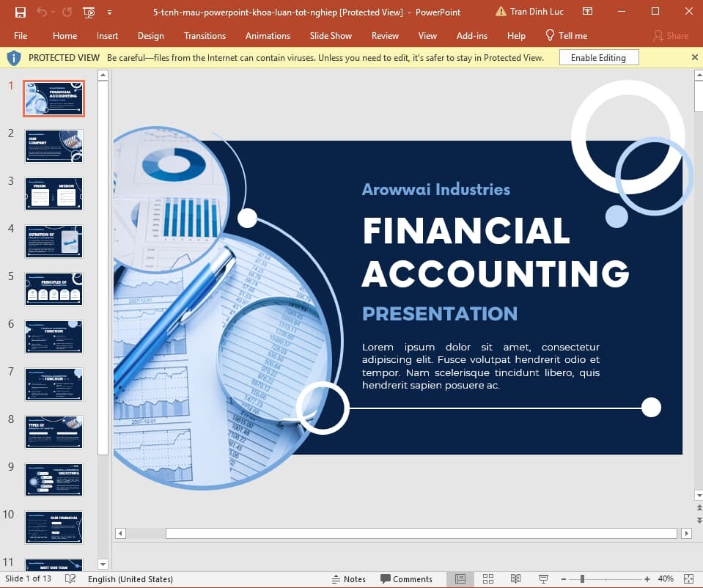Open the Design ribbon tab
This screenshot has height=588, width=703.
151,35
